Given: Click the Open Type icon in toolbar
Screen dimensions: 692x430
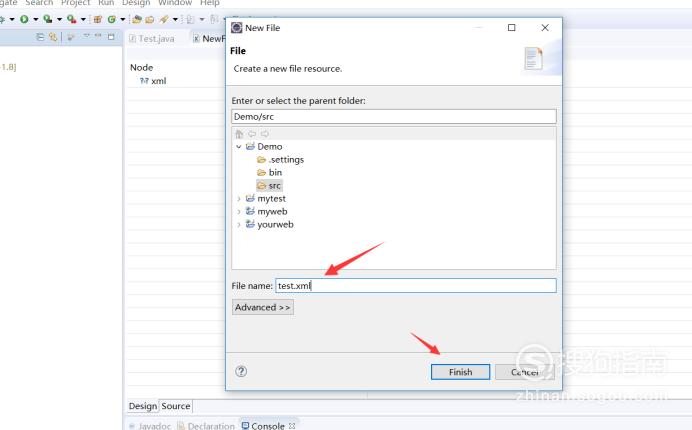Looking at the screenshot, I should [137, 19].
